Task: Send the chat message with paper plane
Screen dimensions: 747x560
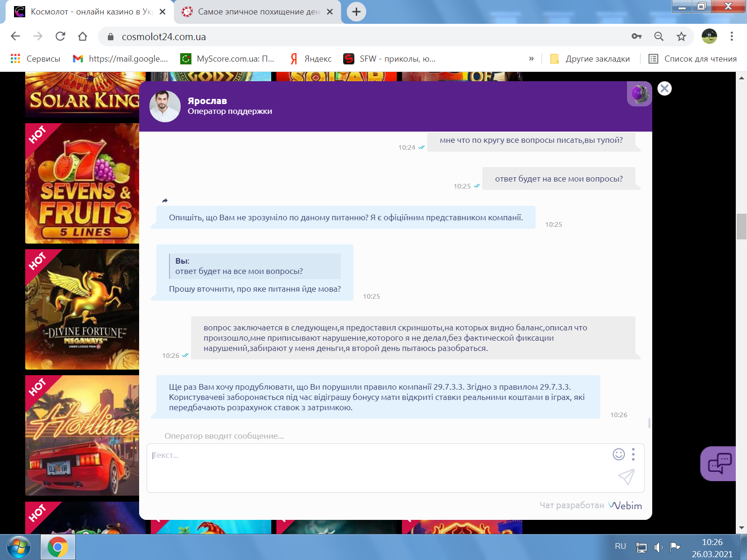Action: tap(627, 476)
